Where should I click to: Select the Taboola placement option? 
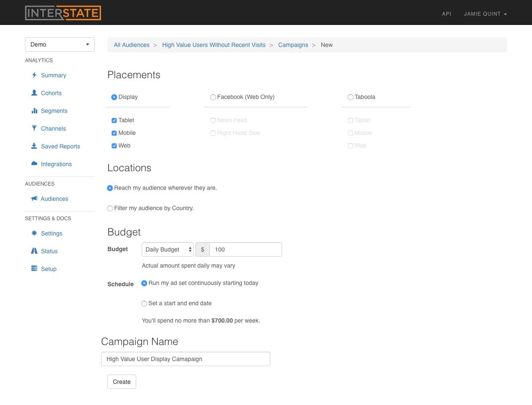(x=351, y=97)
